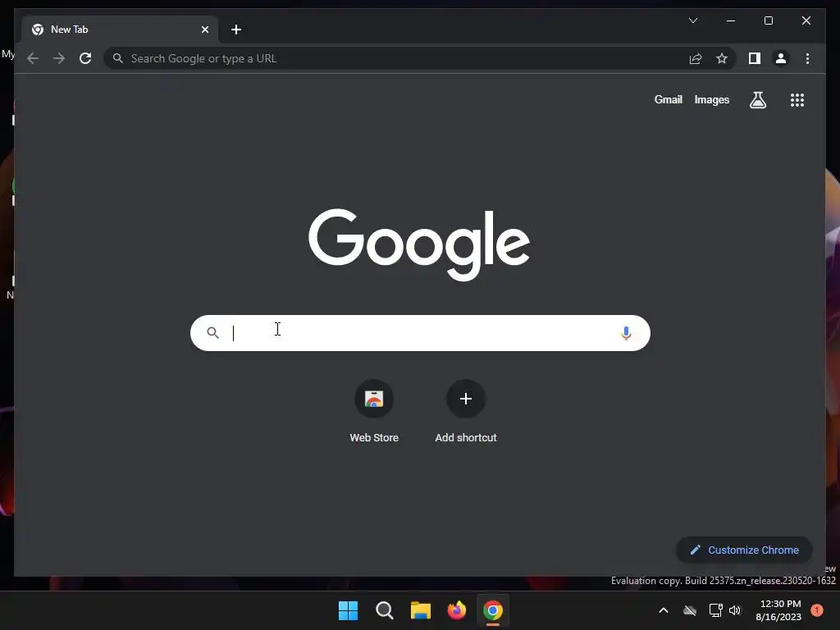This screenshot has height=630, width=840.
Task: Open the clock showing 12:30 PM
Action: click(x=778, y=610)
